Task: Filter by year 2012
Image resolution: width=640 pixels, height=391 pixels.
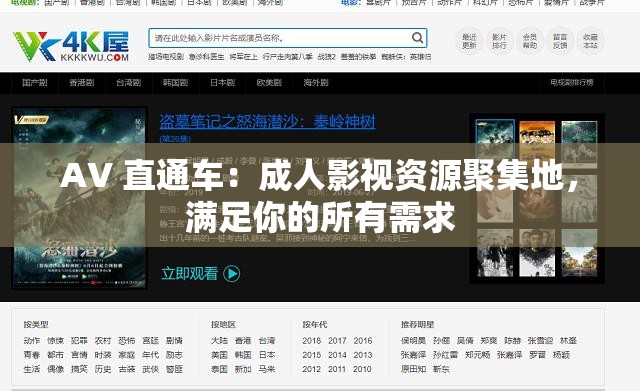Action: pyautogui.click(x=312, y=369)
